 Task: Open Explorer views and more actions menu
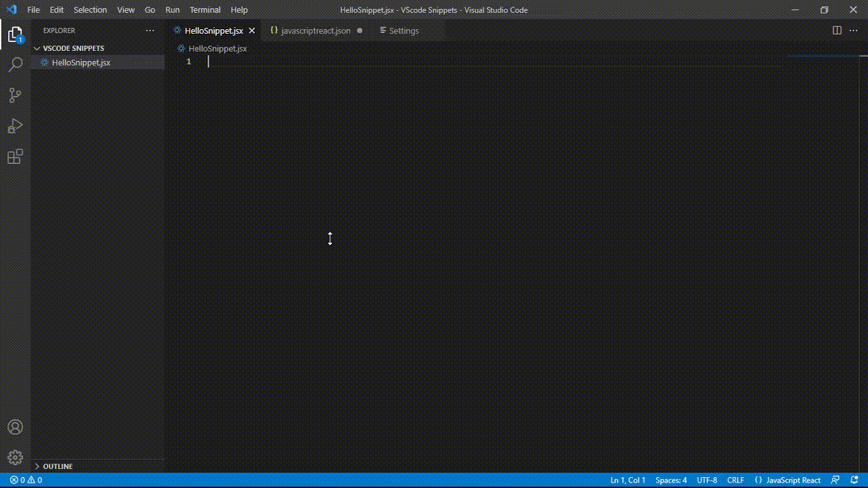pos(150,30)
